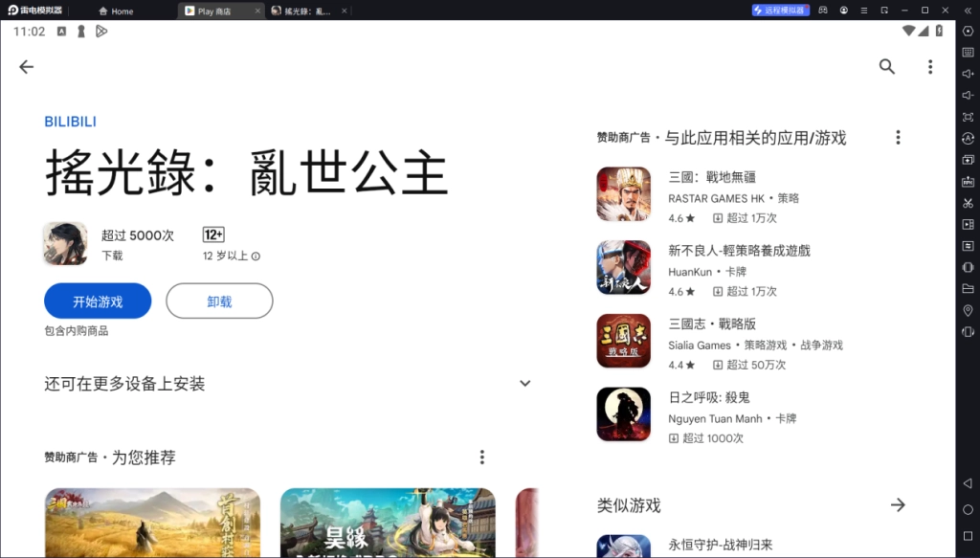Click the Nguyen Tuan Manh developer text
Image resolution: width=980 pixels, height=558 pixels.
[715, 418]
